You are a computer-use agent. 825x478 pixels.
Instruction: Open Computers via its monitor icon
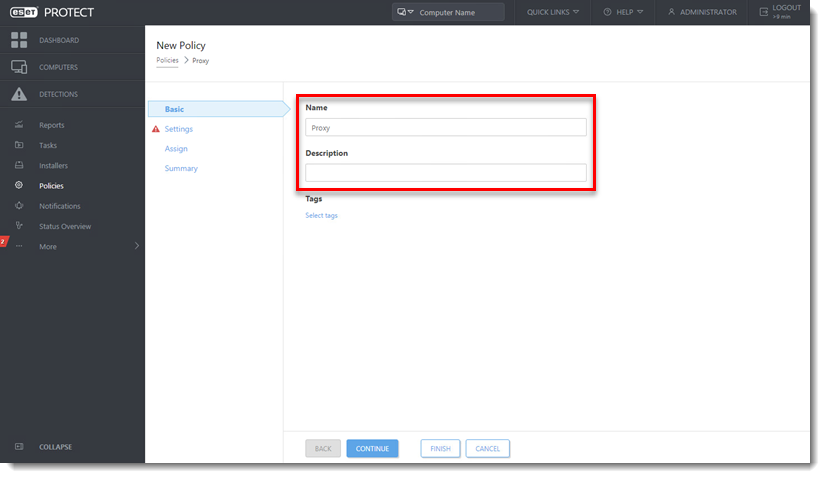19,67
